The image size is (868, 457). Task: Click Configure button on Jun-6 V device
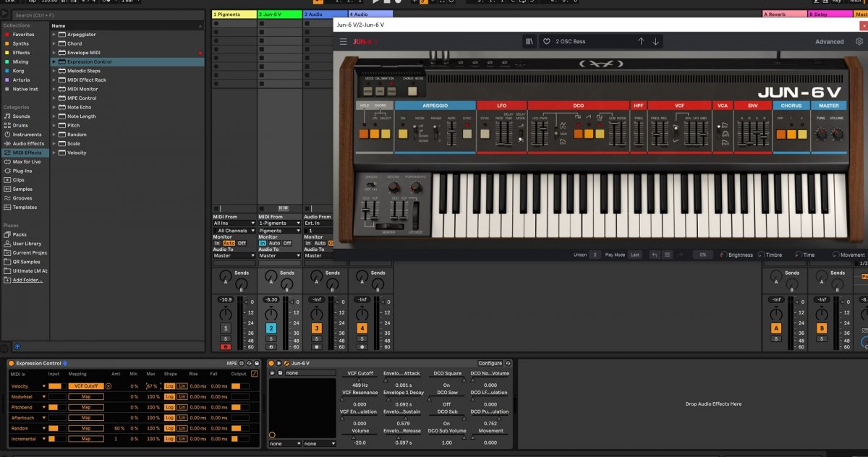[490, 363]
